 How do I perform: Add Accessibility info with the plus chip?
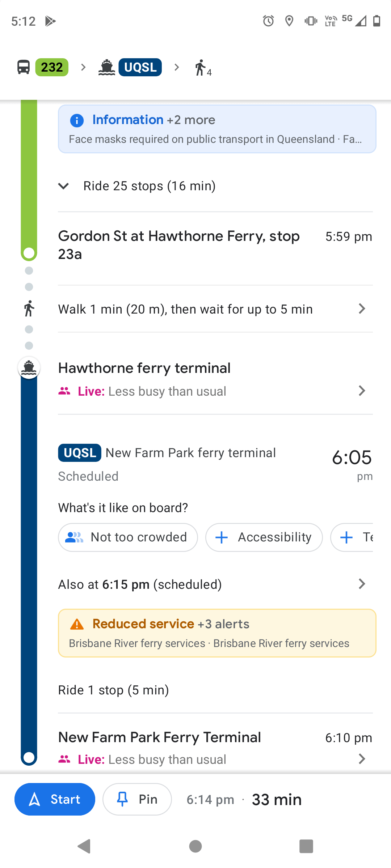coord(264,537)
